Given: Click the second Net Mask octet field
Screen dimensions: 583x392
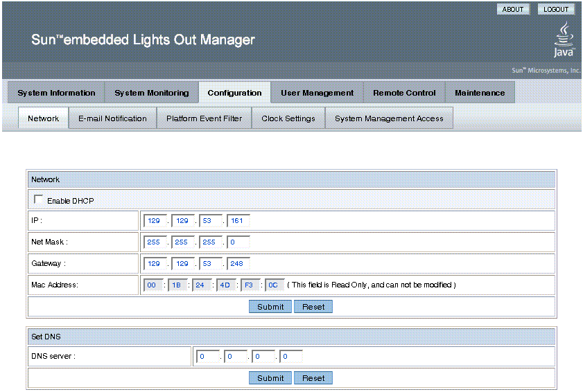Looking at the screenshot, I should 183,242.
